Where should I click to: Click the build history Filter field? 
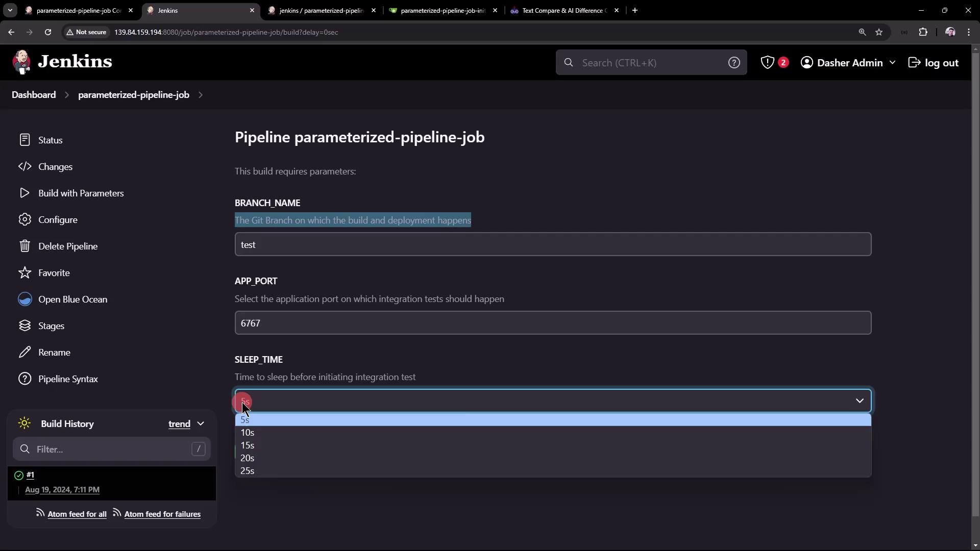pyautogui.click(x=111, y=449)
